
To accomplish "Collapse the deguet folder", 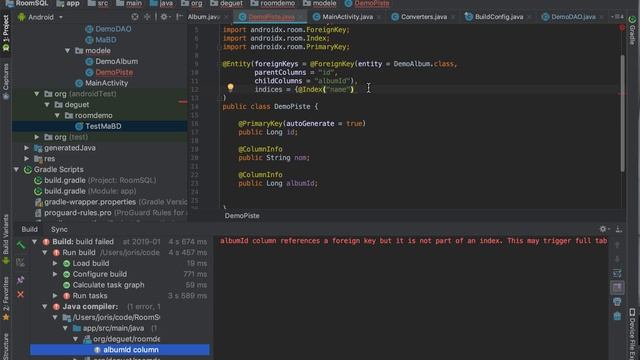I will pyautogui.click(x=47, y=104).
